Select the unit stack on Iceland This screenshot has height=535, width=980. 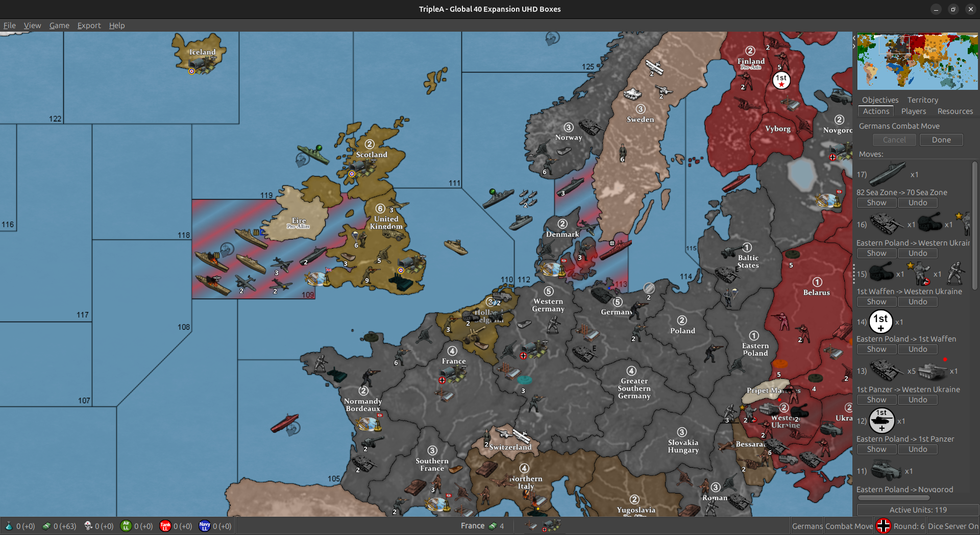(x=202, y=65)
